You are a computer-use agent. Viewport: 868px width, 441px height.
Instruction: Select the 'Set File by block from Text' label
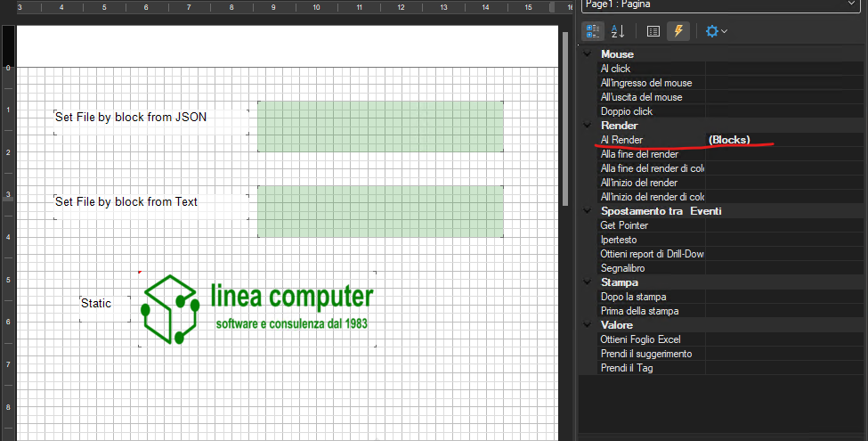click(151, 207)
